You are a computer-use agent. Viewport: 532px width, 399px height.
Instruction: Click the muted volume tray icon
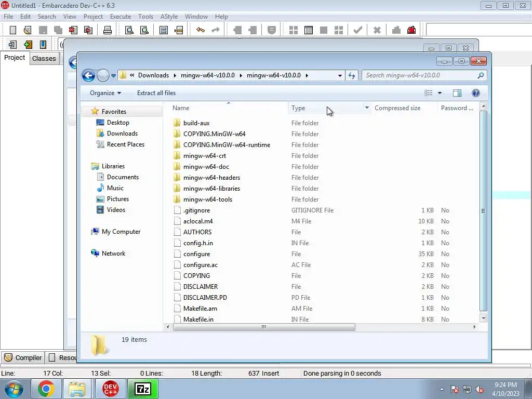pyautogui.click(x=480, y=389)
